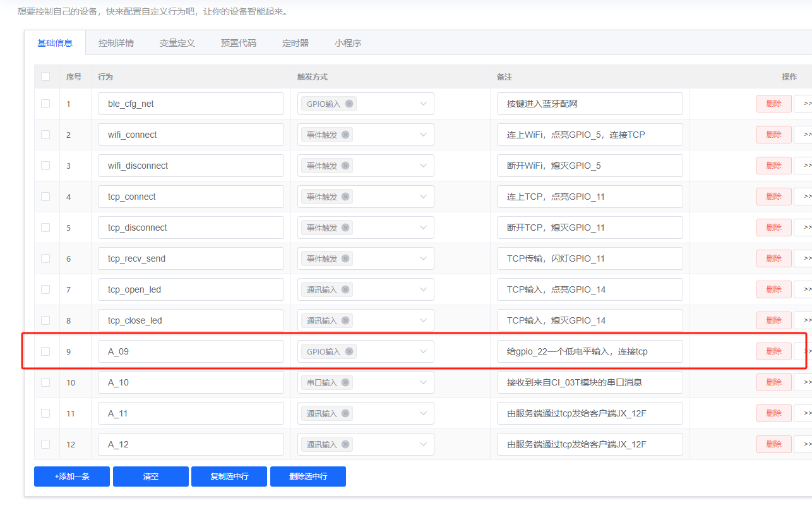Check the checkbox for row 5 tcp_disconnect
The height and width of the screenshot is (510, 812).
click(45, 227)
